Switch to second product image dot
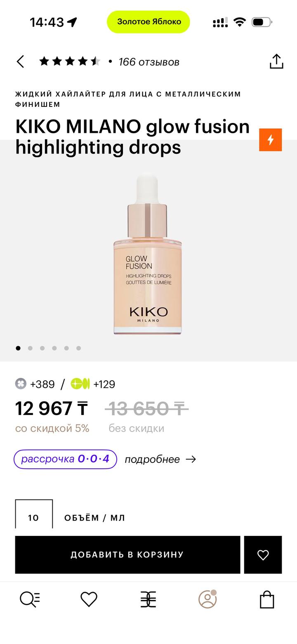The height and width of the screenshot is (644, 297). [x=30, y=348]
